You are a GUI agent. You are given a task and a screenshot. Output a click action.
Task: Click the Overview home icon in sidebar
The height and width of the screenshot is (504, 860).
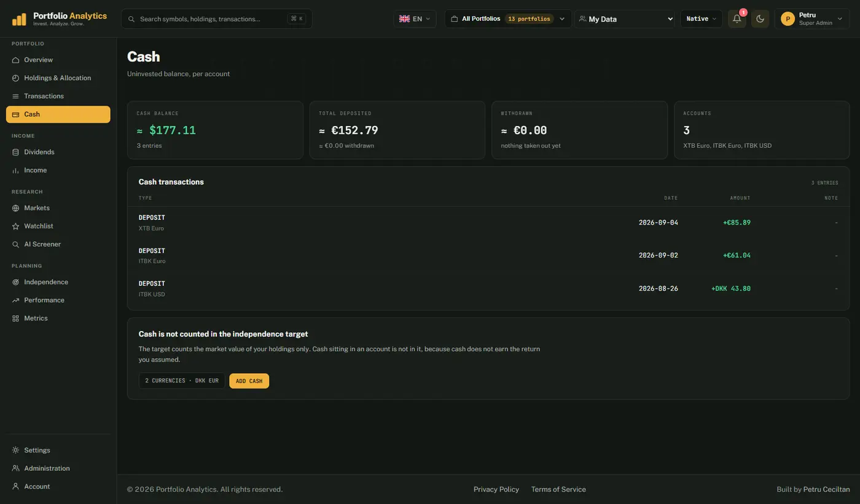pyautogui.click(x=16, y=60)
